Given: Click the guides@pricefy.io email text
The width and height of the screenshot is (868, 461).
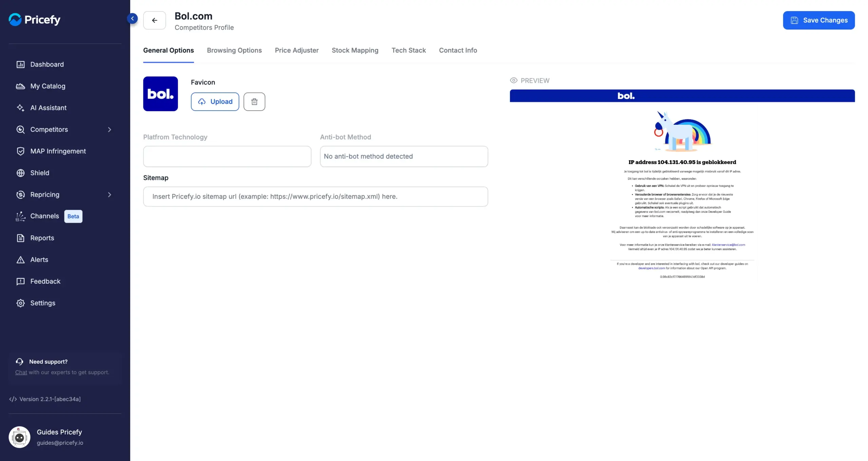Looking at the screenshot, I should [x=60, y=443].
